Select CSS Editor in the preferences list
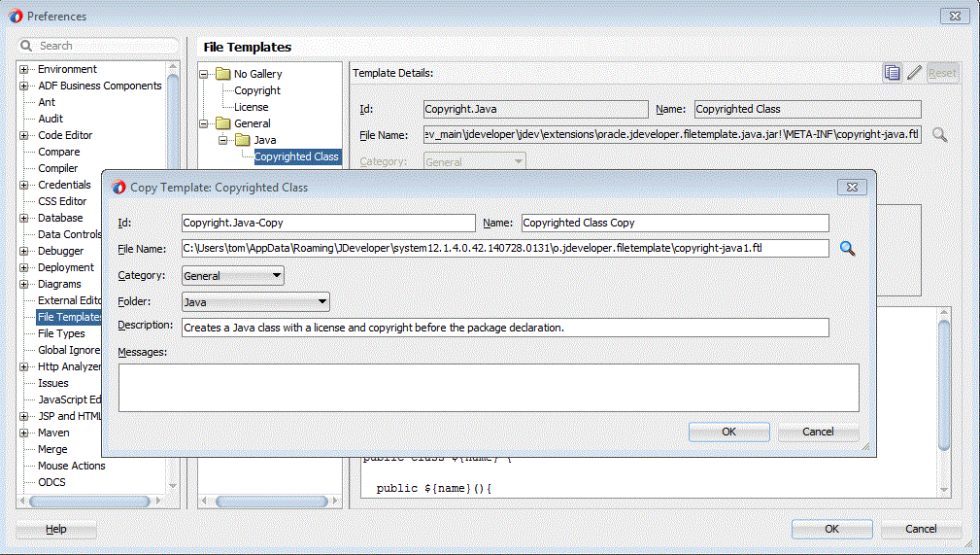980x555 pixels. (x=62, y=201)
